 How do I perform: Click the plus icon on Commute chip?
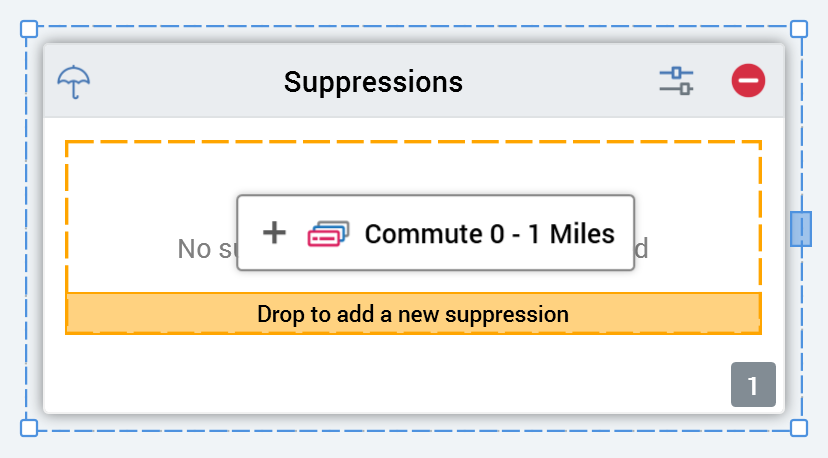coord(274,233)
